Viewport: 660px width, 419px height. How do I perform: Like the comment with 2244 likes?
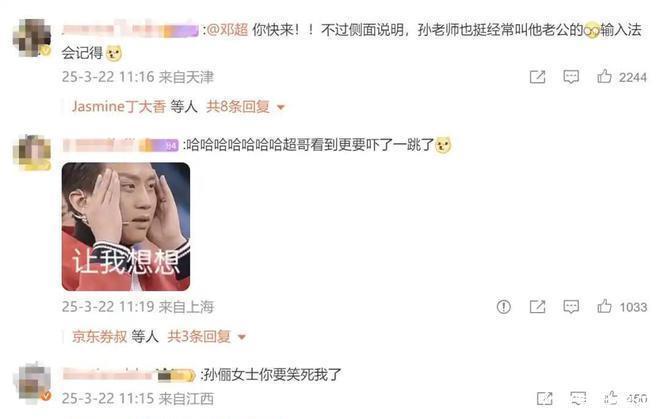coord(604,76)
